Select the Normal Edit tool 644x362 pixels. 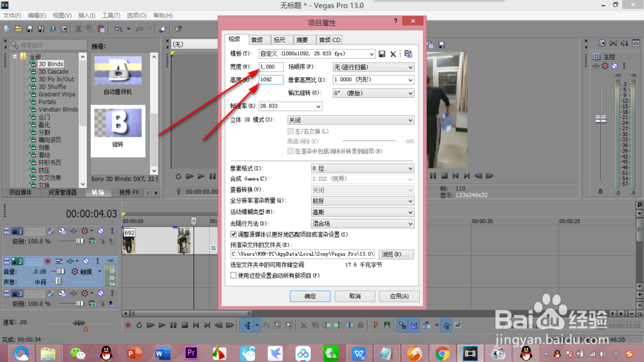pos(248,325)
